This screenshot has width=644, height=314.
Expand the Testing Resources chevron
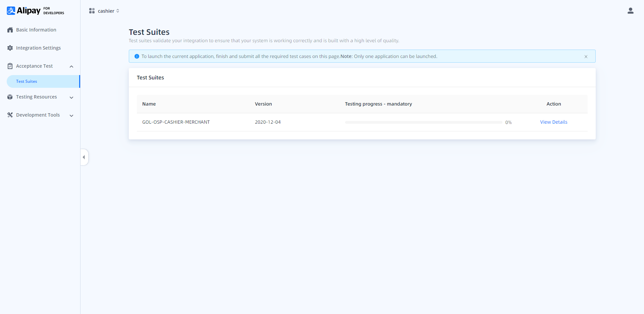click(71, 98)
